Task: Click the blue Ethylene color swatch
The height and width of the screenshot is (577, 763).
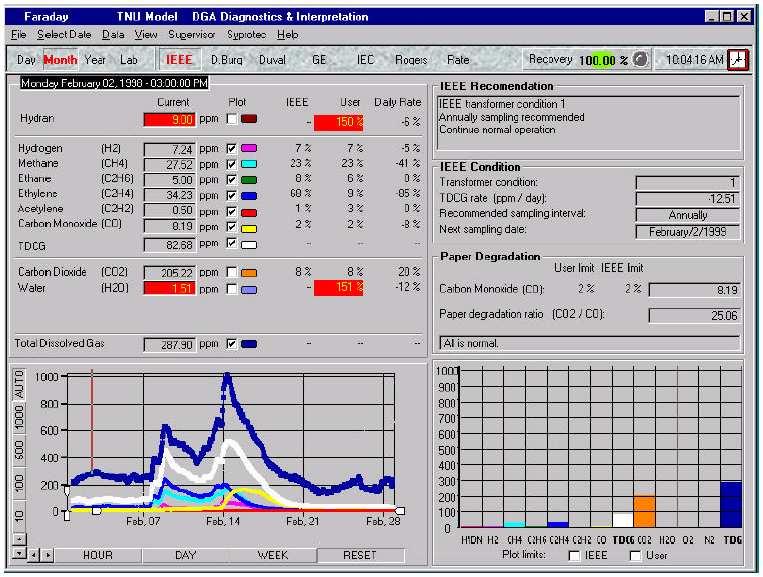Action: 249,196
